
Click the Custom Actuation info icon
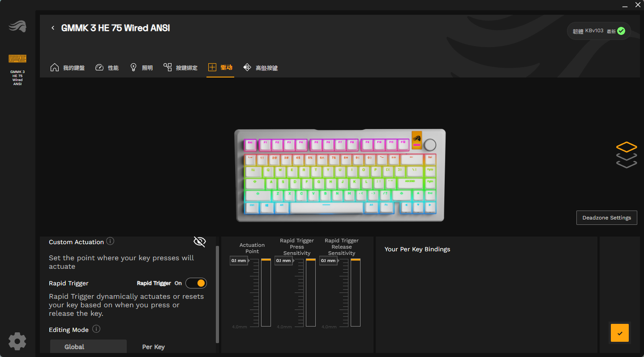(x=110, y=241)
